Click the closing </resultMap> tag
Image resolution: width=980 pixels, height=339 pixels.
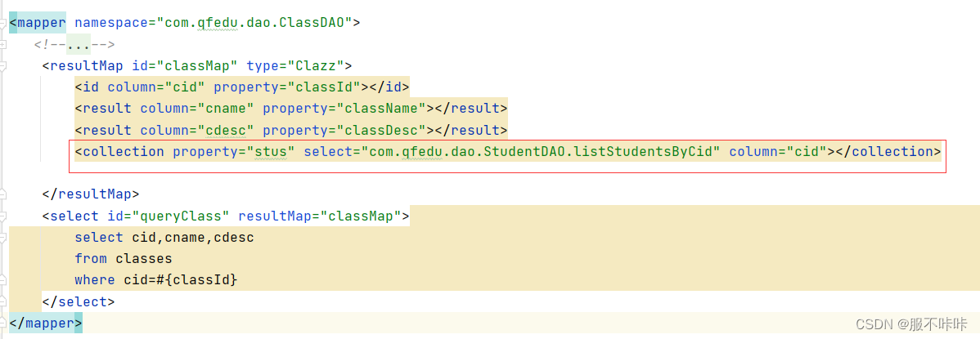[91, 194]
